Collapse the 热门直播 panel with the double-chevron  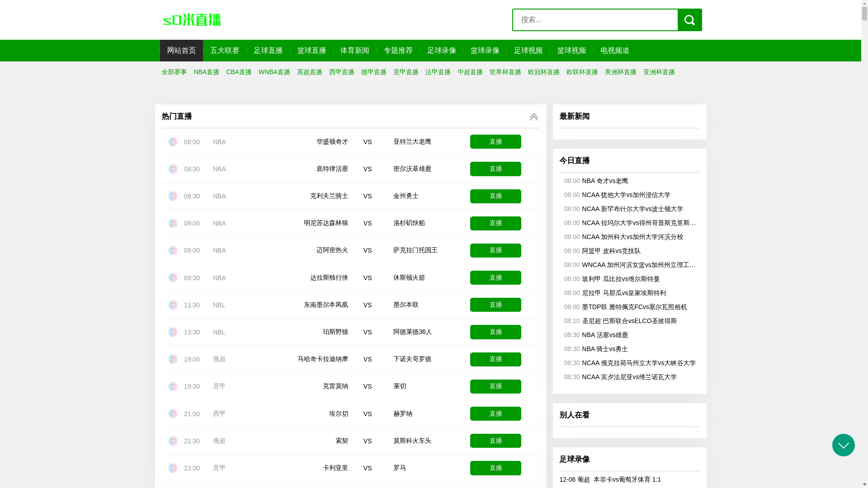[x=533, y=117]
